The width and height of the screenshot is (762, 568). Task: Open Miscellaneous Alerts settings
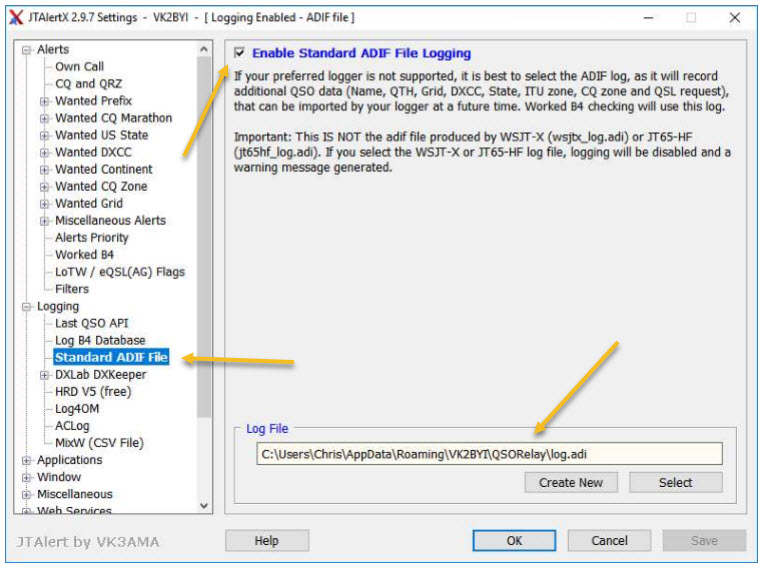(x=110, y=220)
